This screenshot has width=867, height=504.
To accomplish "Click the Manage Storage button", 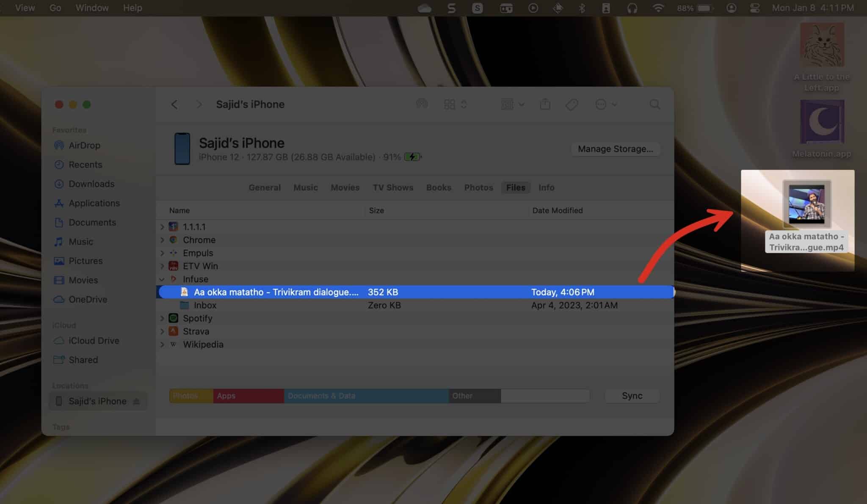I will point(615,148).
